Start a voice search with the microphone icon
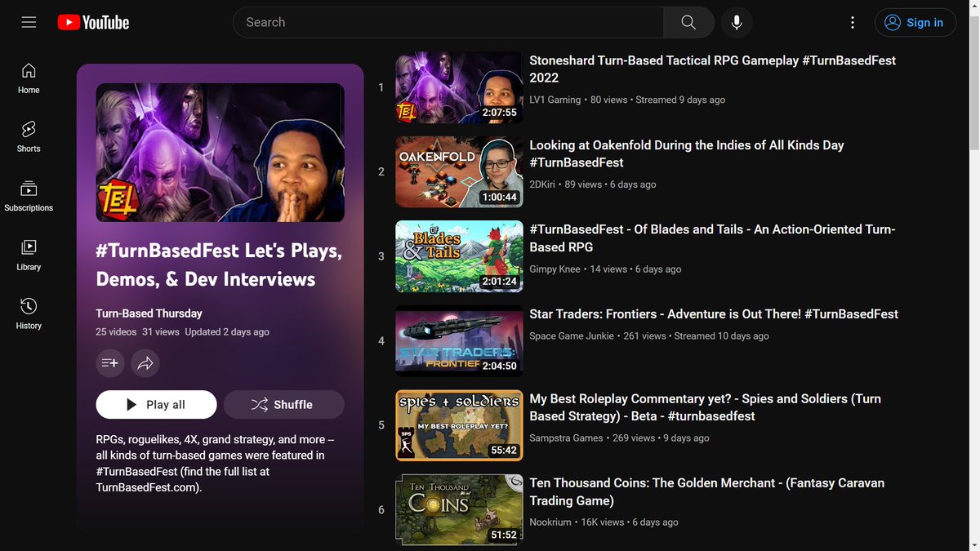The width and height of the screenshot is (980, 551). click(x=737, y=22)
